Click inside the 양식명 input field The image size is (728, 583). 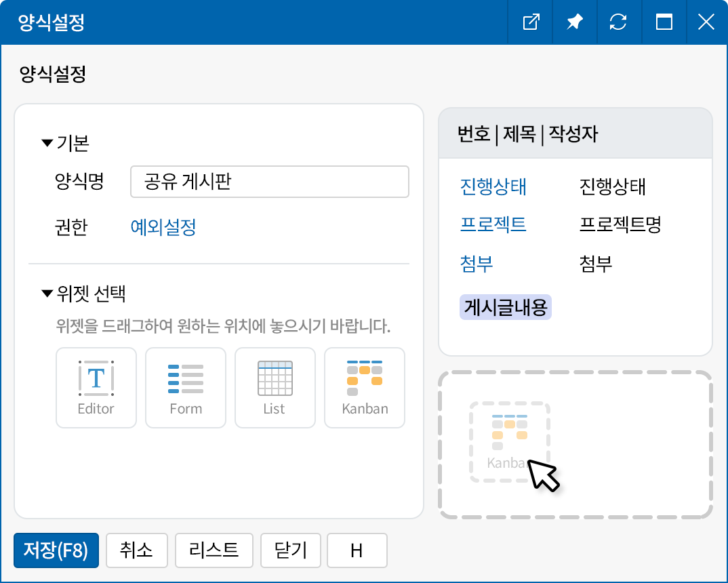click(x=269, y=181)
